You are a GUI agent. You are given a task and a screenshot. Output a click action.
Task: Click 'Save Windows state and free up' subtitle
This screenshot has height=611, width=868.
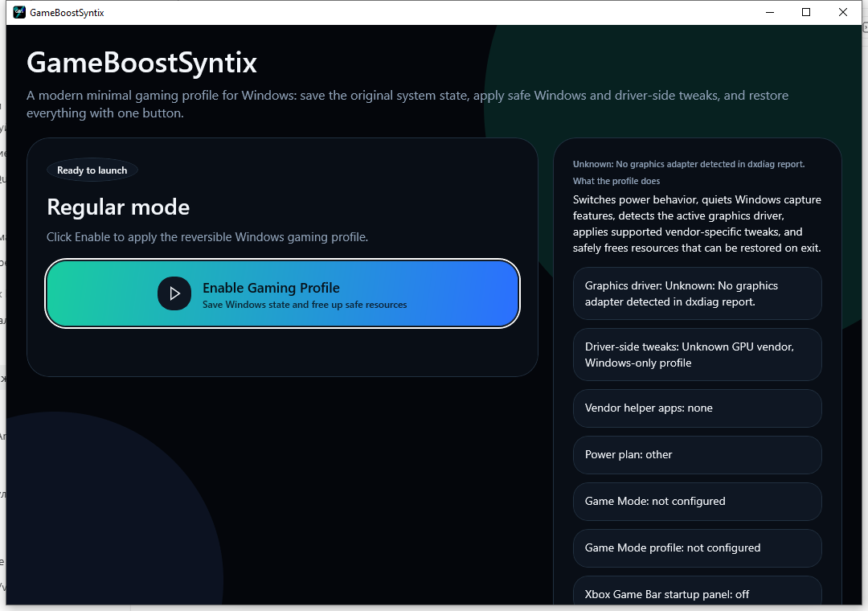coord(305,305)
